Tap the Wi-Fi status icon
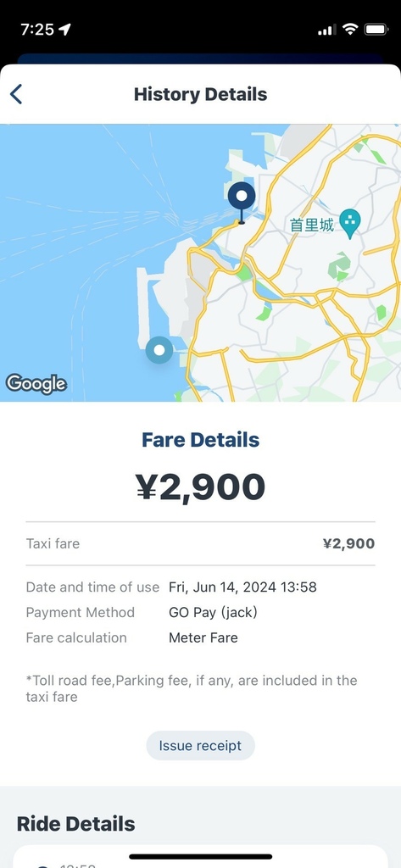The height and width of the screenshot is (868, 401). pos(349,30)
